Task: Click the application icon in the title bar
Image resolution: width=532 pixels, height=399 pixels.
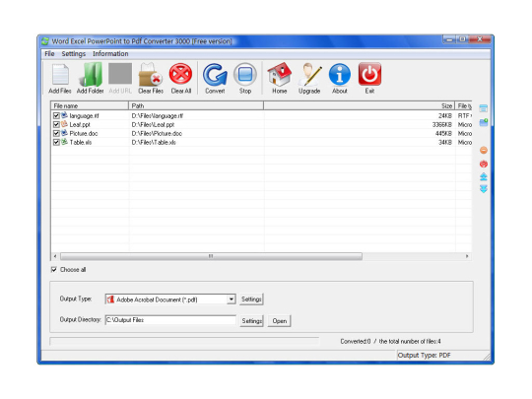Action: click(45, 41)
